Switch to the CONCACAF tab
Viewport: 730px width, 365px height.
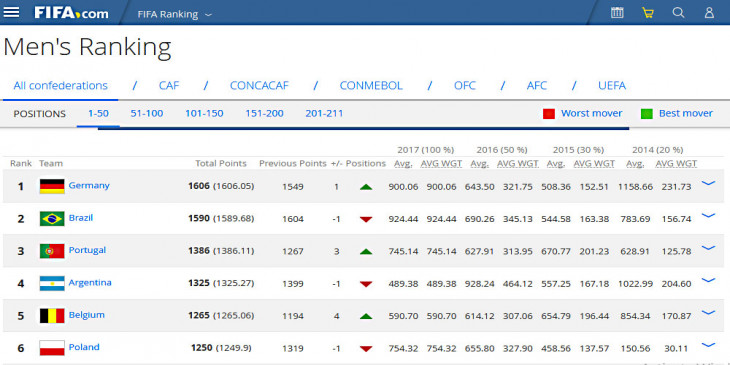tap(259, 86)
